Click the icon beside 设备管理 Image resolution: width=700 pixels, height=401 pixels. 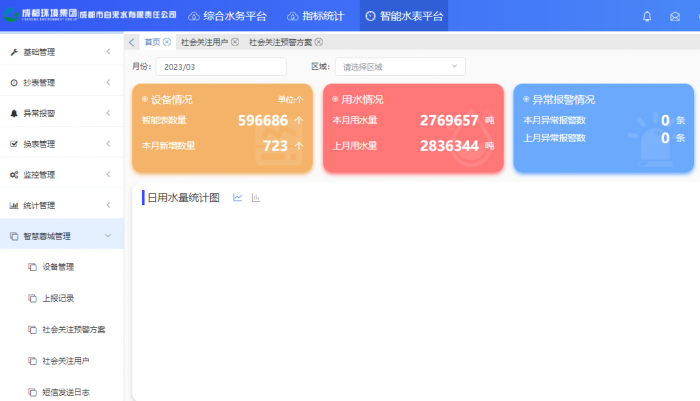point(32,267)
